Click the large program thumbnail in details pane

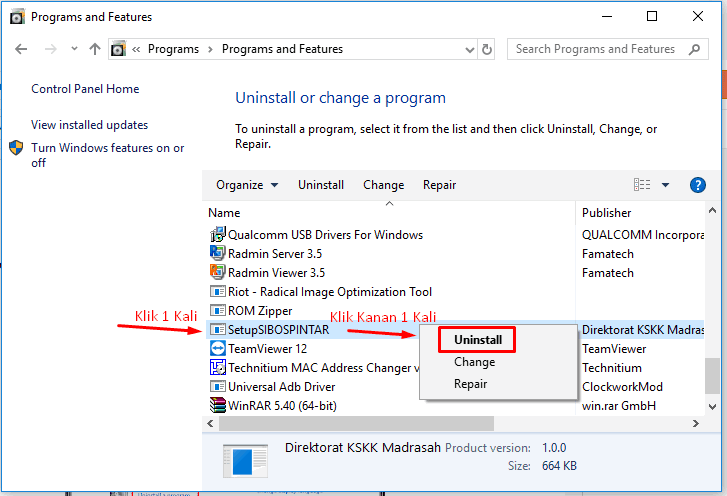245,461
